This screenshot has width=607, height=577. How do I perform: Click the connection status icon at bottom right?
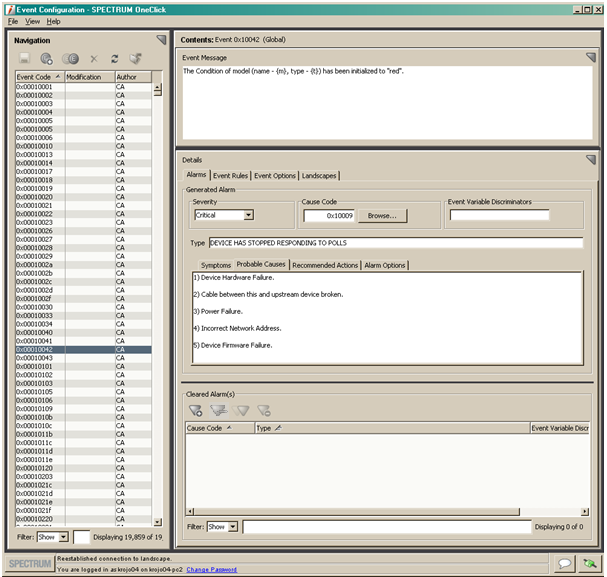[590, 563]
